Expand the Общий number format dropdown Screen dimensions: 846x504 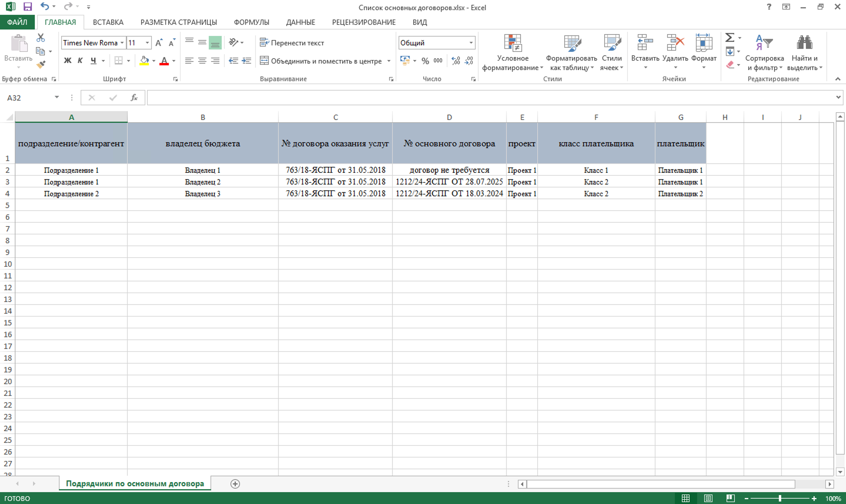coord(471,43)
